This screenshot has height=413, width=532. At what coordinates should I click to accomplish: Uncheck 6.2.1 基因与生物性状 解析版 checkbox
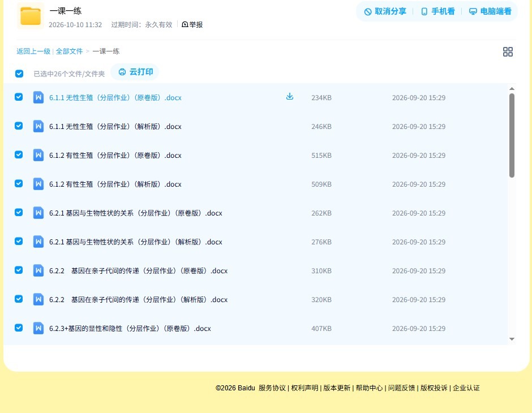pyautogui.click(x=19, y=241)
